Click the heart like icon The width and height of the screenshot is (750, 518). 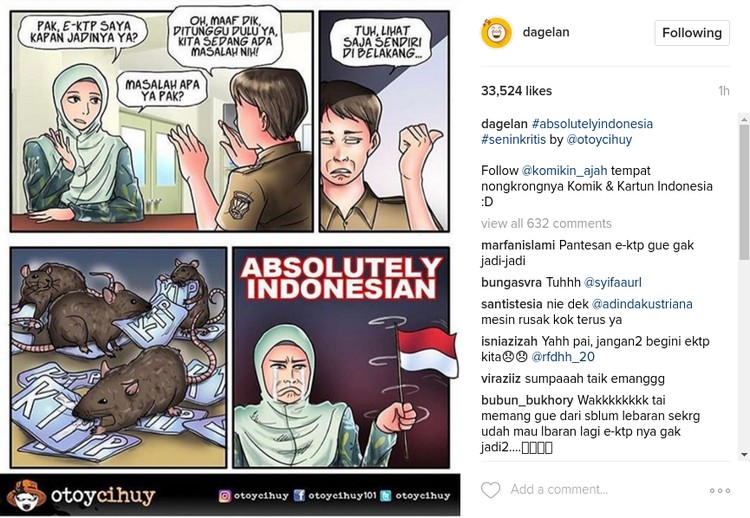490,490
